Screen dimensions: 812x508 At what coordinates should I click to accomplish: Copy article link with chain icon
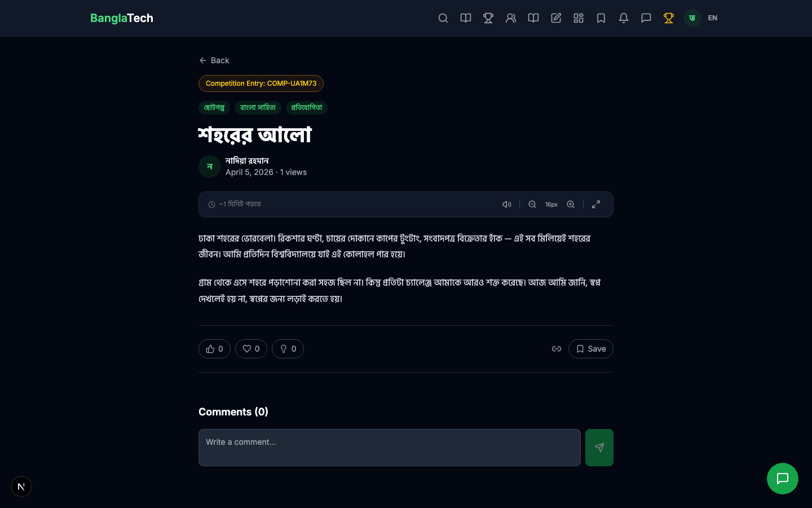[x=557, y=349]
